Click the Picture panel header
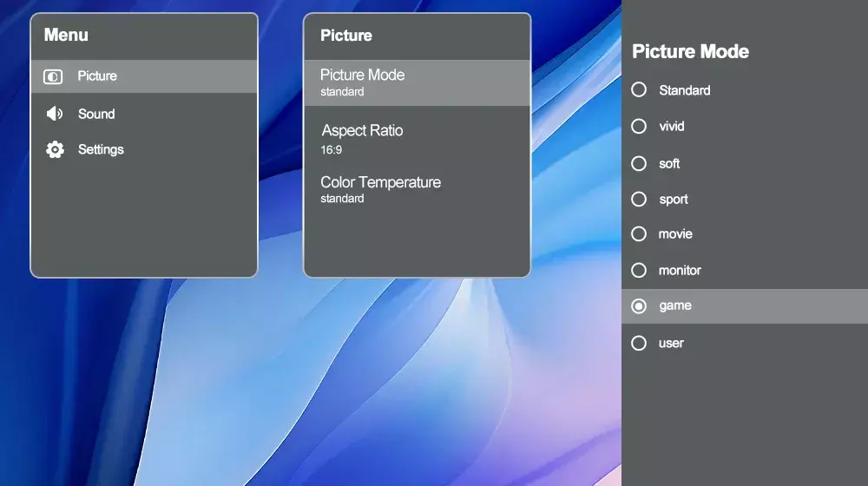 [346, 36]
